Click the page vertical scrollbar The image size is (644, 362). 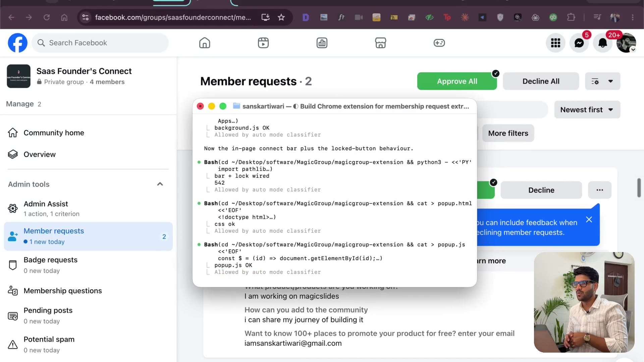639,188
